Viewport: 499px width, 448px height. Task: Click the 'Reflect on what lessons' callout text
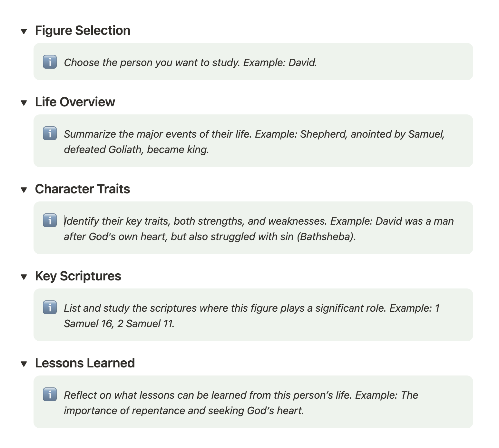point(241,395)
